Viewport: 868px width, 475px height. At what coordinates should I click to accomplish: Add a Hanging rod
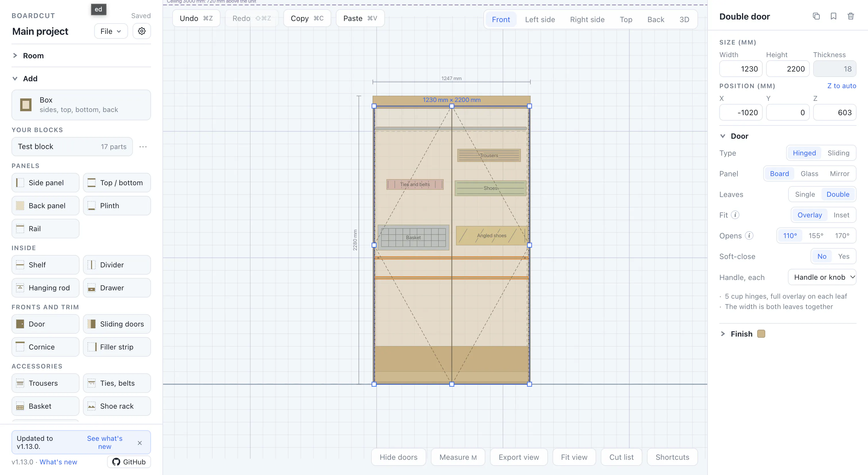(x=45, y=288)
